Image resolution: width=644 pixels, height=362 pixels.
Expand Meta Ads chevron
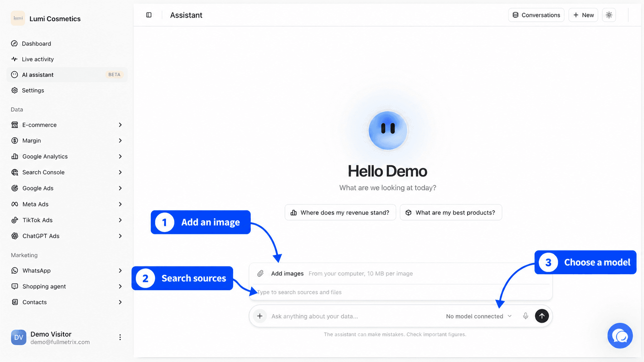pyautogui.click(x=120, y=204)
